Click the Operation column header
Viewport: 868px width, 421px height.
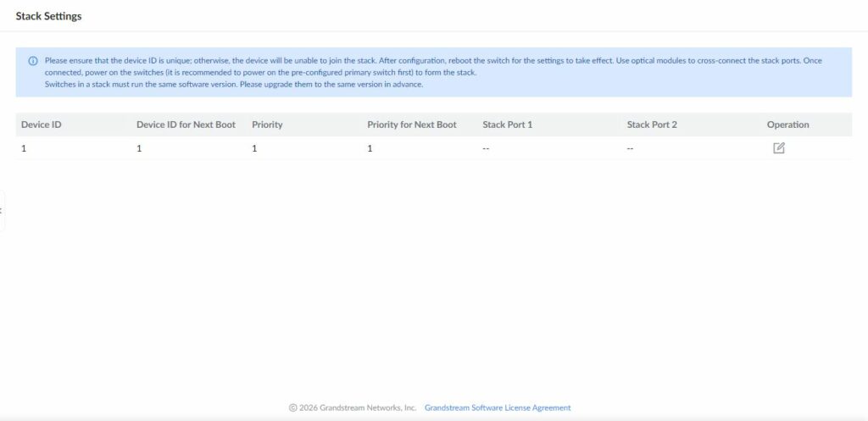click(787, 125)
